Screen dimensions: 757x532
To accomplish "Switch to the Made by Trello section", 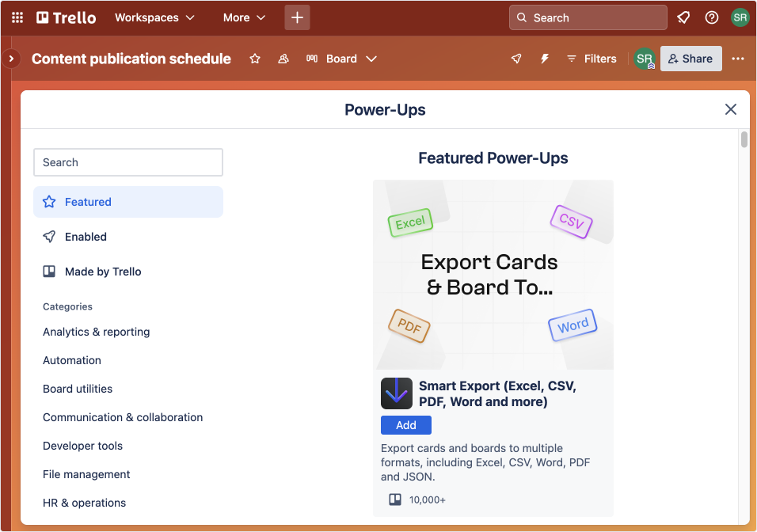I will tap(103, 272).
